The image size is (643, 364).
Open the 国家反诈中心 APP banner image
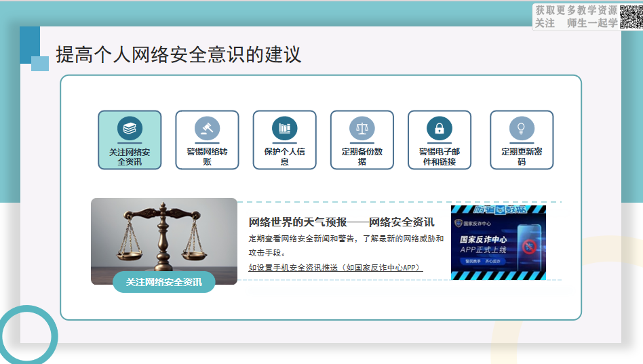pyautogui.click(x=498, y=243)
